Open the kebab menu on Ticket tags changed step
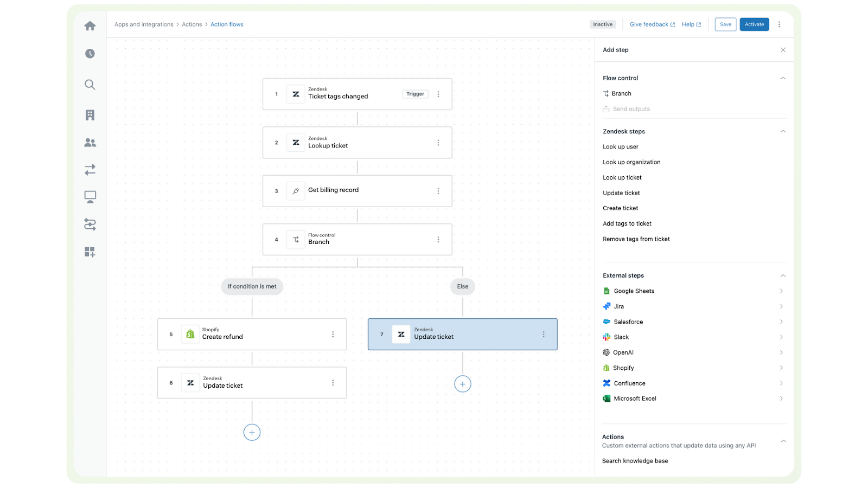Viewport: 868px width, 488px height. tap(438, 94)
